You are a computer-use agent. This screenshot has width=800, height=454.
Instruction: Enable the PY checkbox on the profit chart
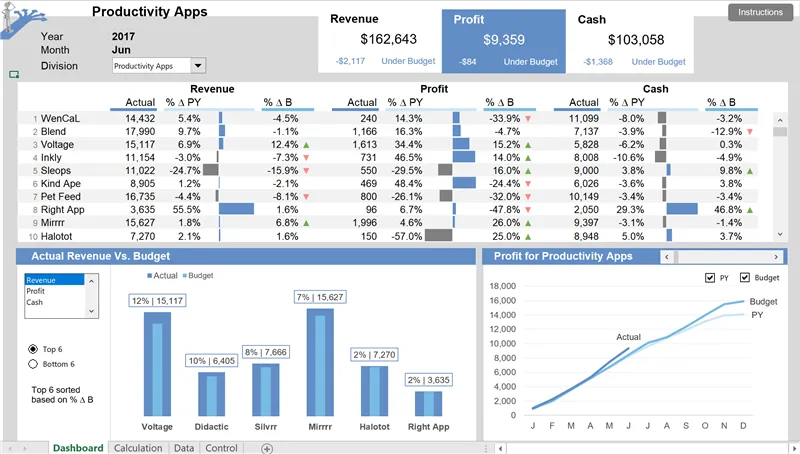point(711,278)
